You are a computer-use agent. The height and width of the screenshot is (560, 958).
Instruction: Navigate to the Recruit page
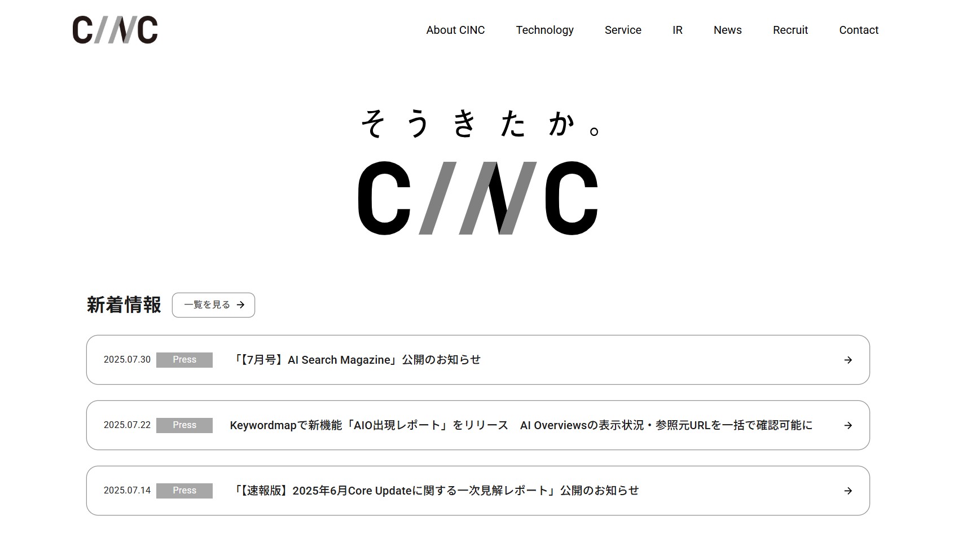(x=790, y=30)
